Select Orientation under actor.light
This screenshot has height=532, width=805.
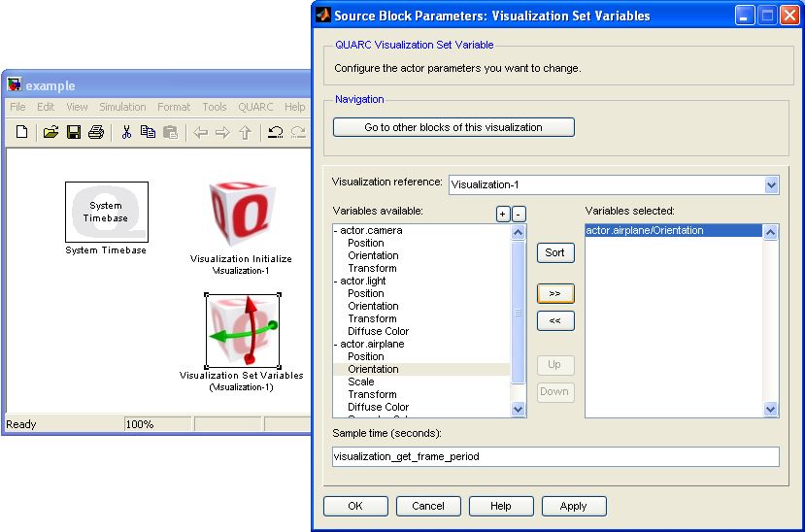pos(373,306)
